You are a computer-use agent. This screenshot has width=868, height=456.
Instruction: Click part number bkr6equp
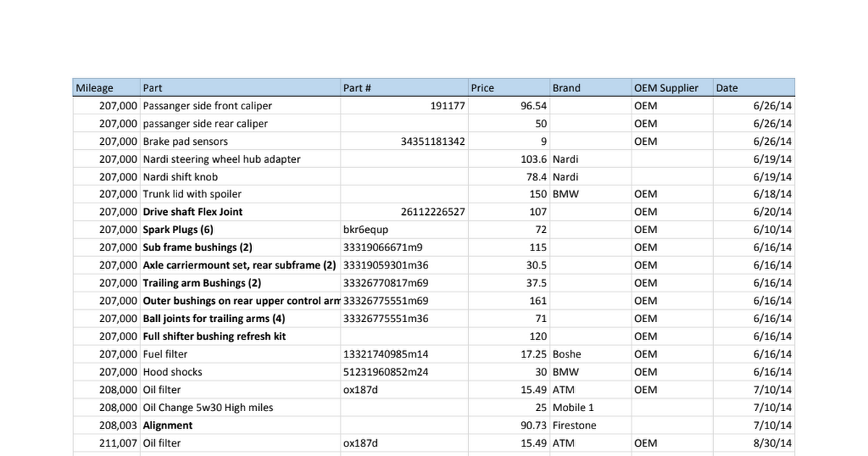[x=404, y=229]
